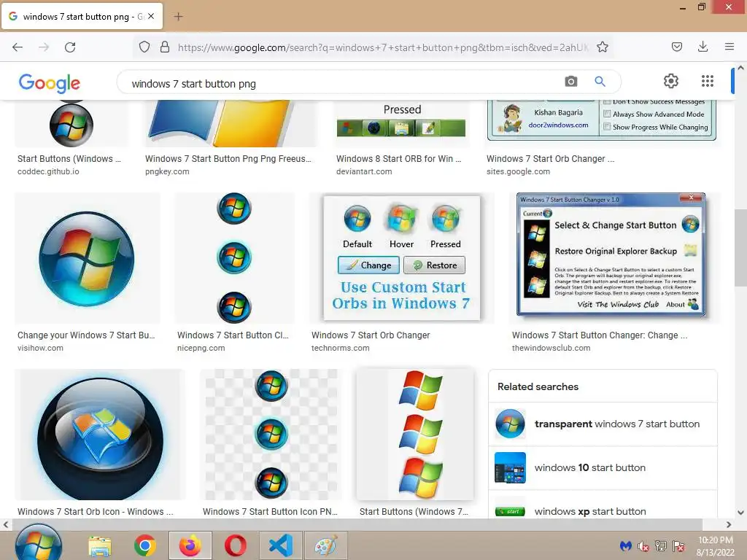This screenshot has width=747, height=560.
Task: Open technorms.com 'Windows 7 Start Orb Changer' caption
Action: [x=371, y=335]
